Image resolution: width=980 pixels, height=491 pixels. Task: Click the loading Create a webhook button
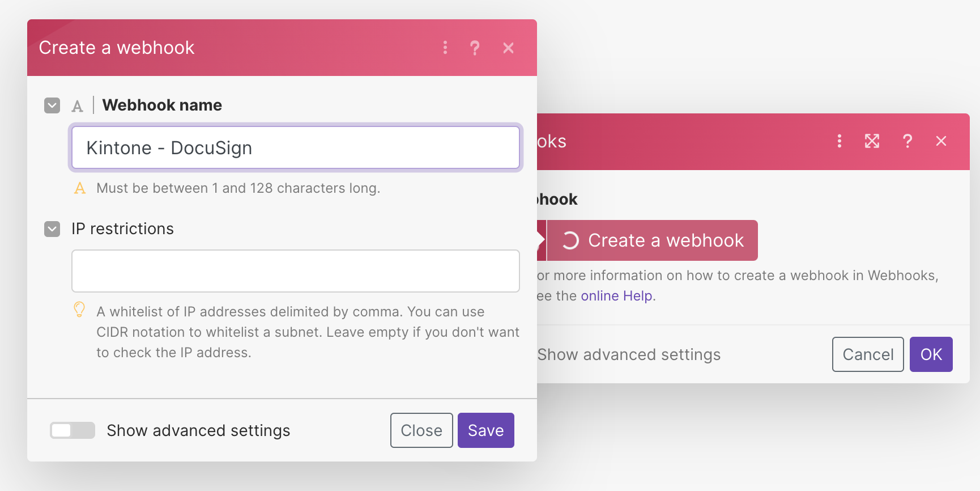(652, 240)
